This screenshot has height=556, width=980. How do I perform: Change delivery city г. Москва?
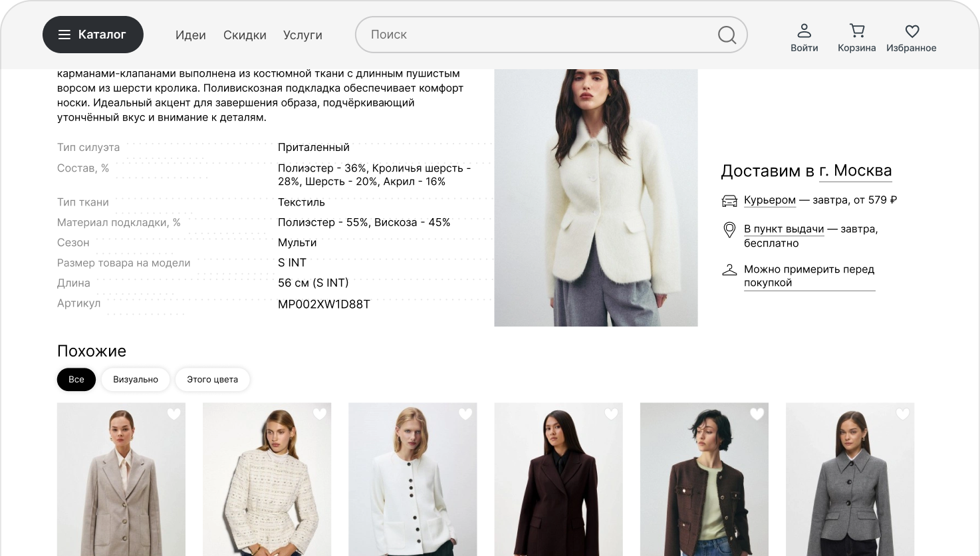(x=855, y=171)
